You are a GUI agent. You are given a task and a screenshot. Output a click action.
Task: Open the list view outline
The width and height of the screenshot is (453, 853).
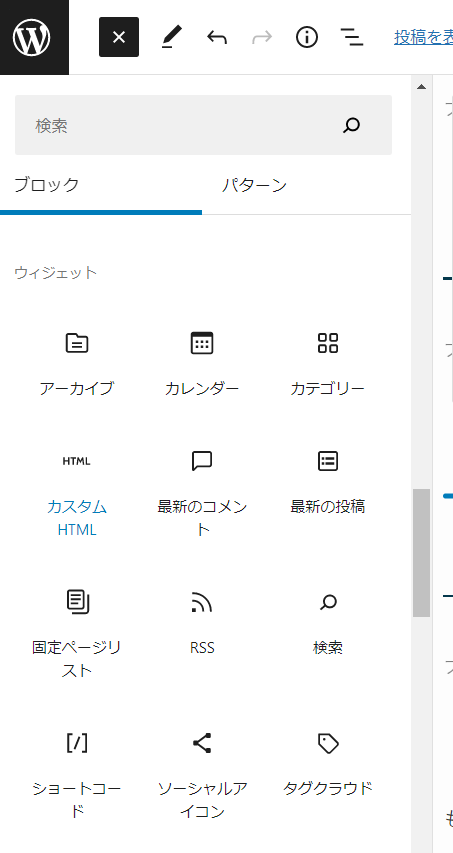(352, 37)
